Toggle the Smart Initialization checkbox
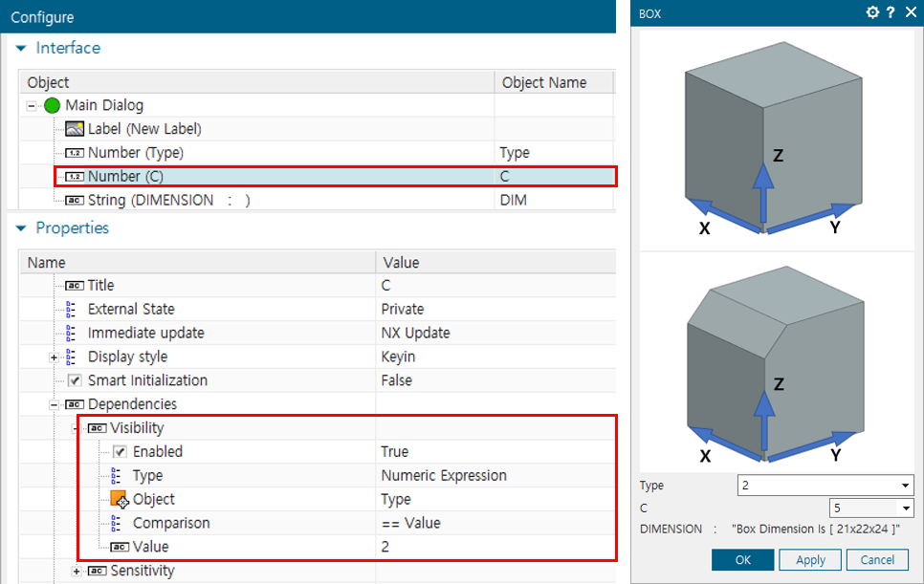 (75, 380)
